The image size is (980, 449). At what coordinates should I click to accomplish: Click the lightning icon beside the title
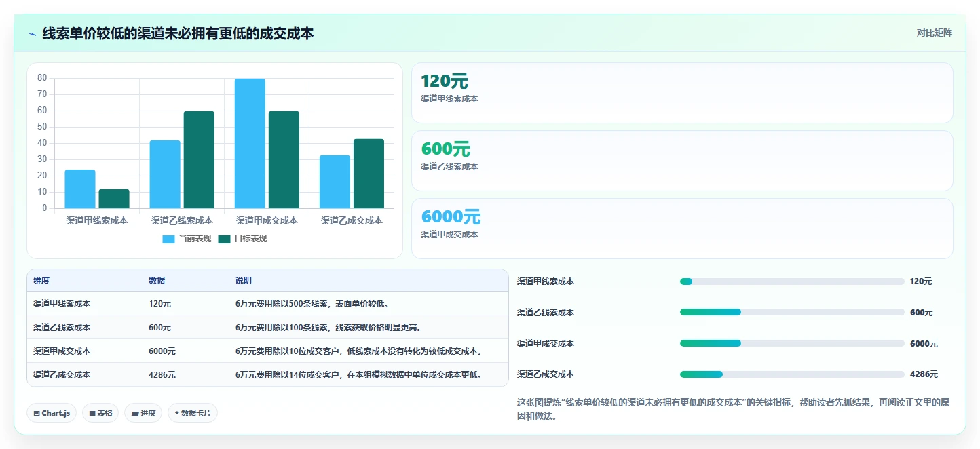click(33, 34)
